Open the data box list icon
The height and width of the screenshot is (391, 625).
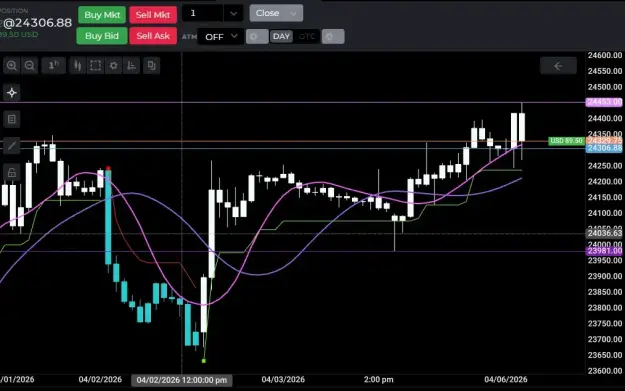click(12, 119)
